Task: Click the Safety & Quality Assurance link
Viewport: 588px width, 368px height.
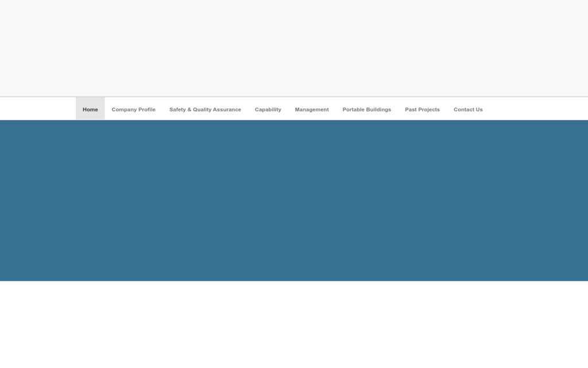Action: pos(205,109)
